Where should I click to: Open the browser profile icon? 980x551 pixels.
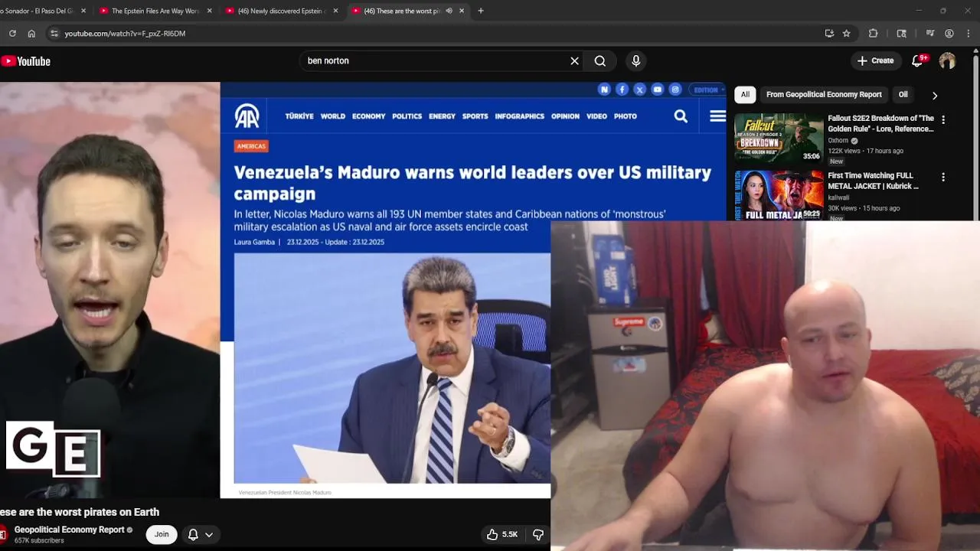click(949, 34)
